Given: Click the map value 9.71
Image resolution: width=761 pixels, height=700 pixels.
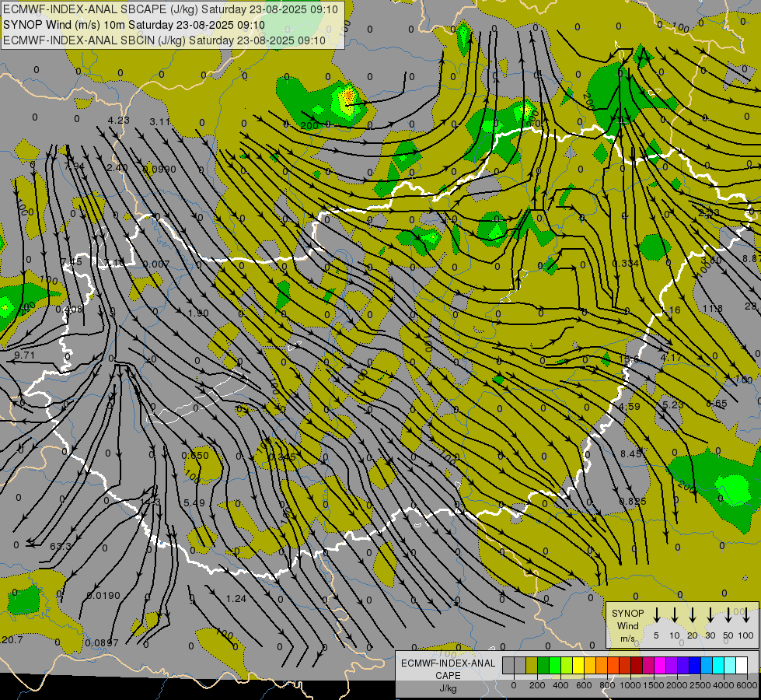Looking at the screenshot, I should 25,355.
